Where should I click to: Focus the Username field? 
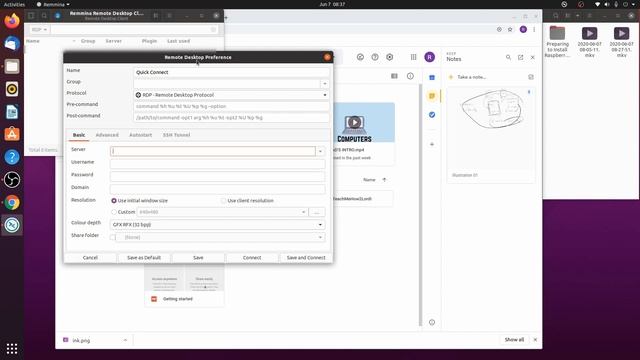coord(218,164)
